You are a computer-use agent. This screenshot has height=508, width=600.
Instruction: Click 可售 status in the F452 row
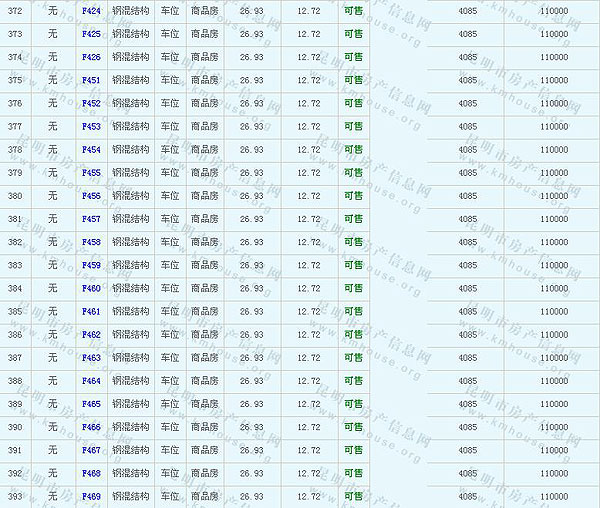tap(353, 103)
